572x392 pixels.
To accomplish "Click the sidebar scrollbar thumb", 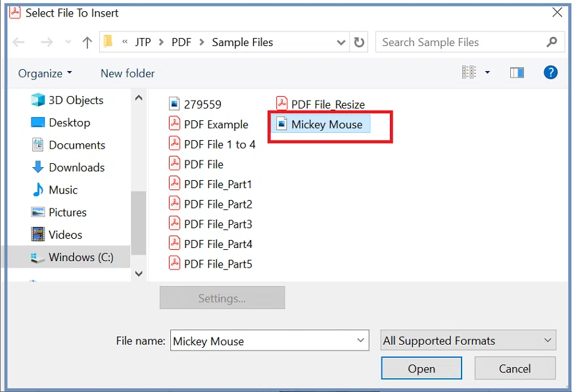I will pyautogui.click(x=139, y=223).
